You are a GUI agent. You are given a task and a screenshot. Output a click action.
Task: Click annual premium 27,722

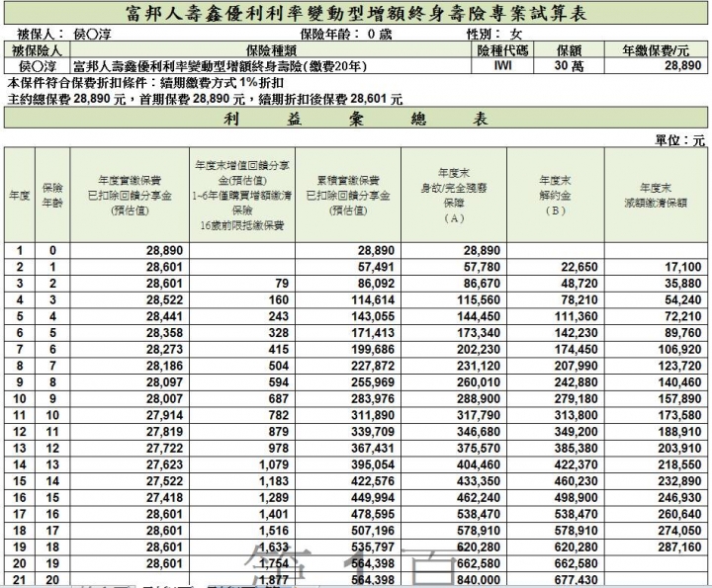coord(164,449)
